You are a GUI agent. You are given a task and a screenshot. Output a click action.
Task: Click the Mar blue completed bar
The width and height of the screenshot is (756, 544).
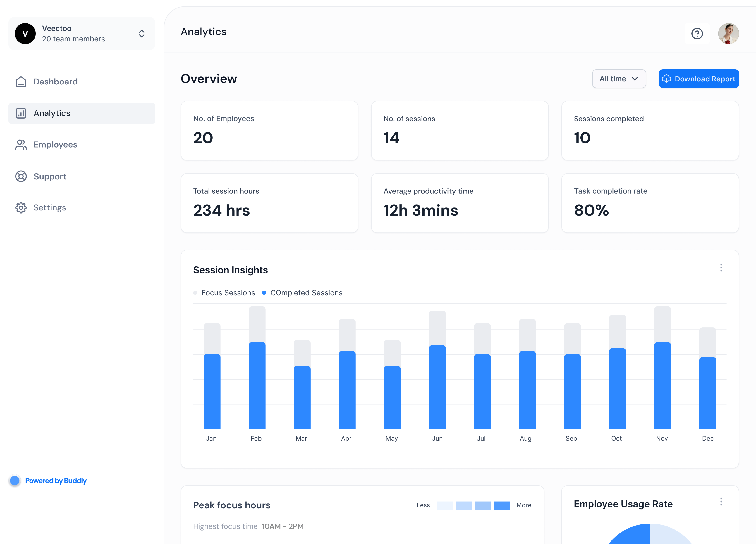[x=302, y=397]
